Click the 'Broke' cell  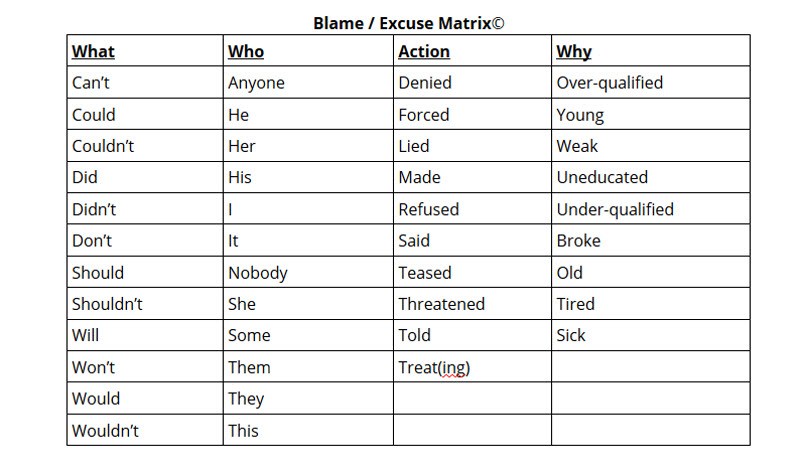coord(579,241)
